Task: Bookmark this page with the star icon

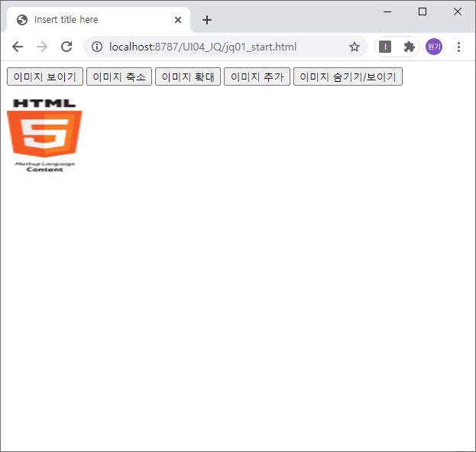Action: tap(354, 47)
